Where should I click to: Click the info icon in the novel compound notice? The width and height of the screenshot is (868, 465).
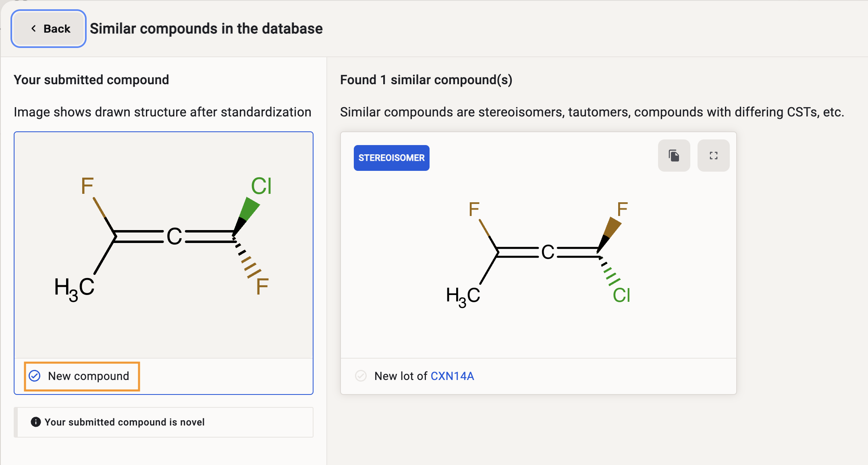36,422
